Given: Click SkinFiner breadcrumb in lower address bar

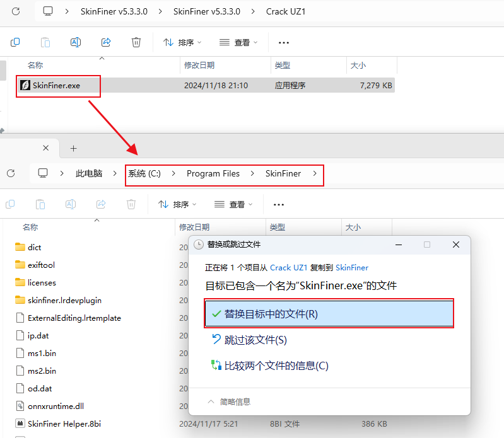Looking at the screenshot, I should click(283, 173).
